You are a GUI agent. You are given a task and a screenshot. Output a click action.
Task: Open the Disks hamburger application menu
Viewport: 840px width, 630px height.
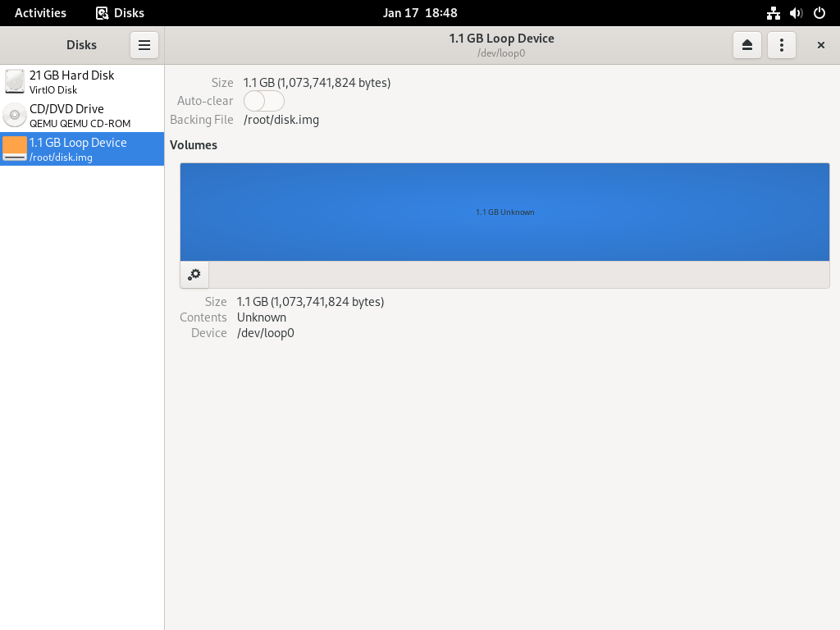(144, 45)
